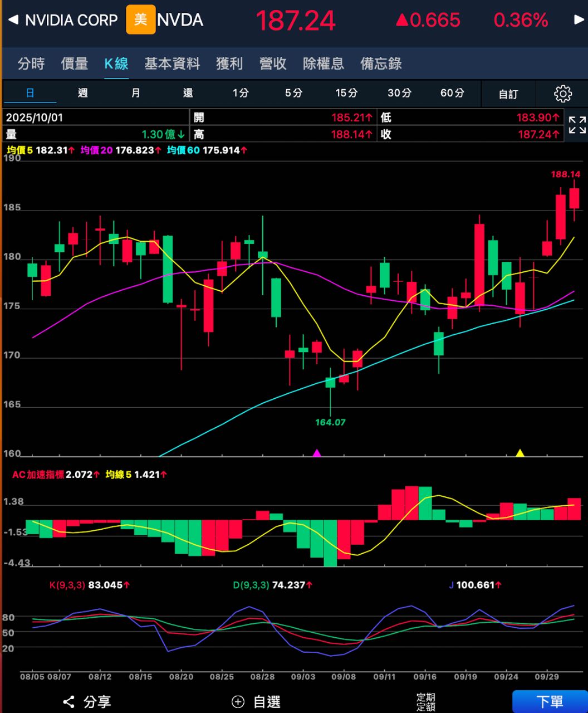Switch to 分時 tab
Screen dimensions: 588x713
[31, 64]
